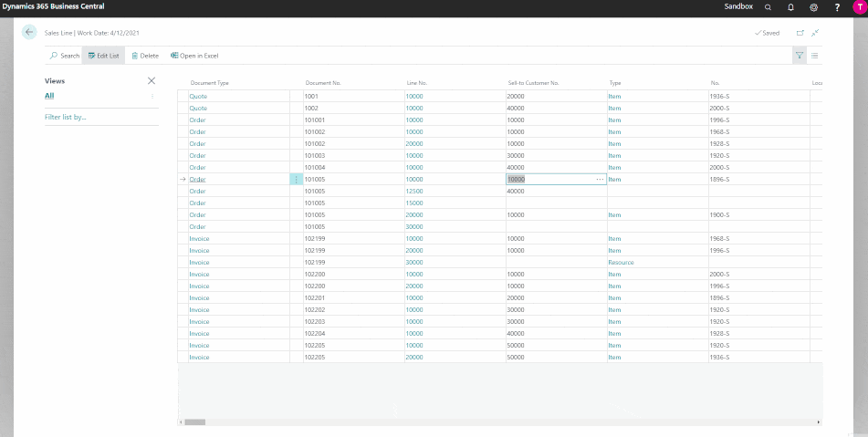
Task: Click document number 101001
Action: click(x=315, y=120)
